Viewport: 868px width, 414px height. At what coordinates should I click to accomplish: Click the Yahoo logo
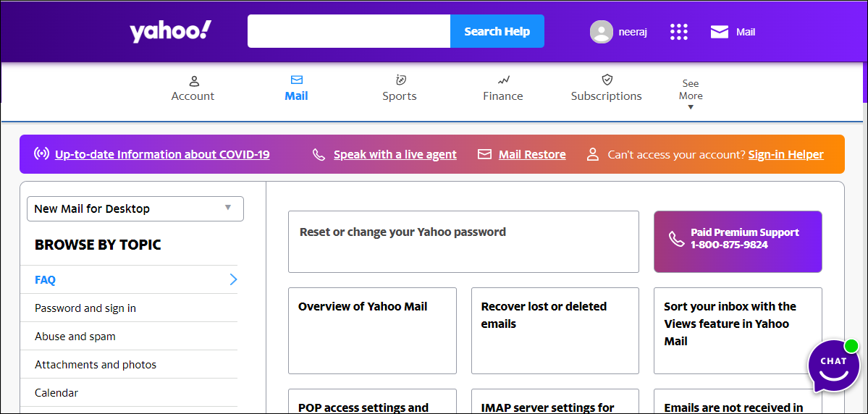point(171,32)
